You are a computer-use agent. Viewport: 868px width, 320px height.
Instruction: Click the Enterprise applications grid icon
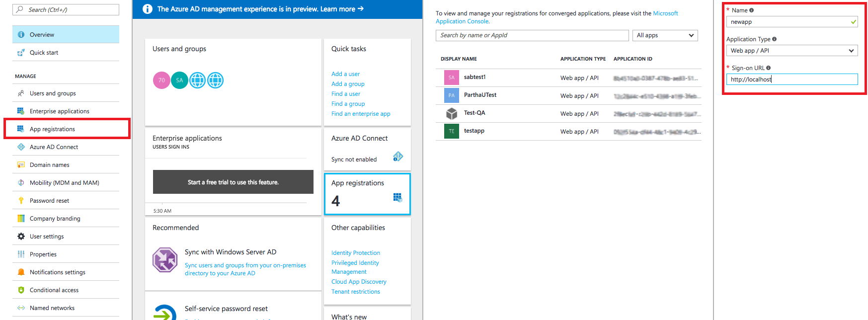(x=21, y=111)
